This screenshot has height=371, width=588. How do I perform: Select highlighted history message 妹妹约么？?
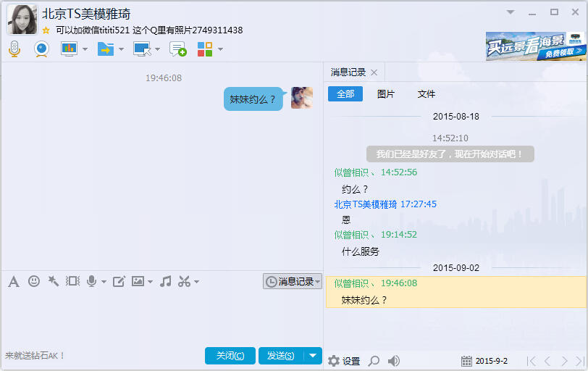[x=455, y=292]
